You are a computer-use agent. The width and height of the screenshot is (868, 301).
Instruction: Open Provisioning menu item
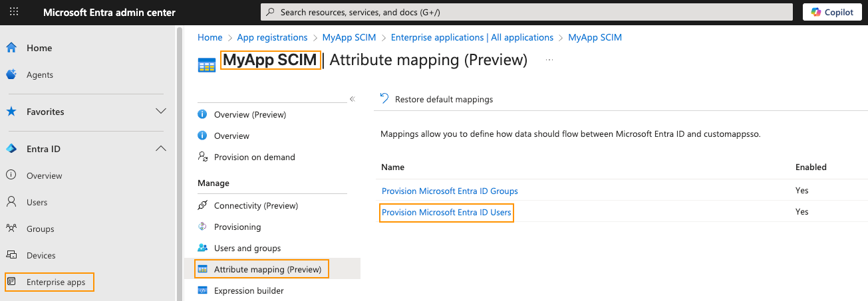click(237, 227)
